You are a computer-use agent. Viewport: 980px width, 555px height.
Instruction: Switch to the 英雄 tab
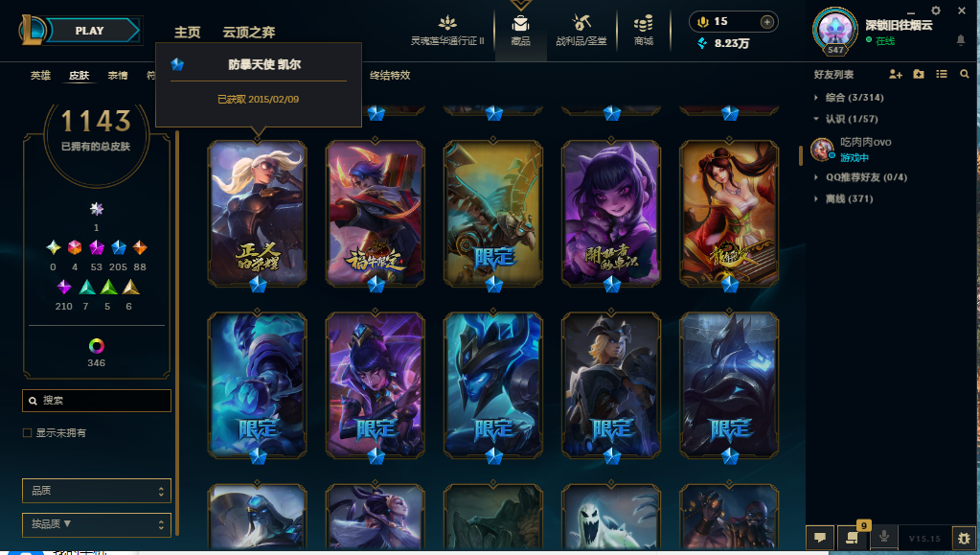40,75
